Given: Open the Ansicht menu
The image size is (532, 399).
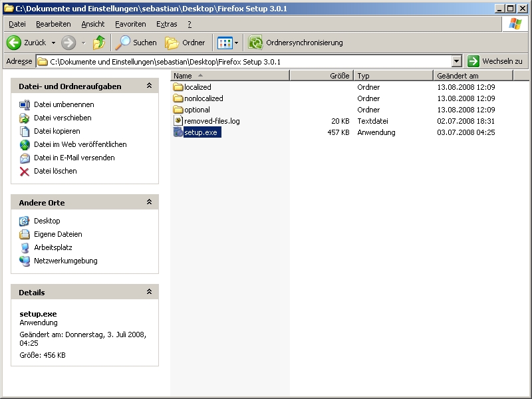Looking at the screenshot, I should [93, 24].
